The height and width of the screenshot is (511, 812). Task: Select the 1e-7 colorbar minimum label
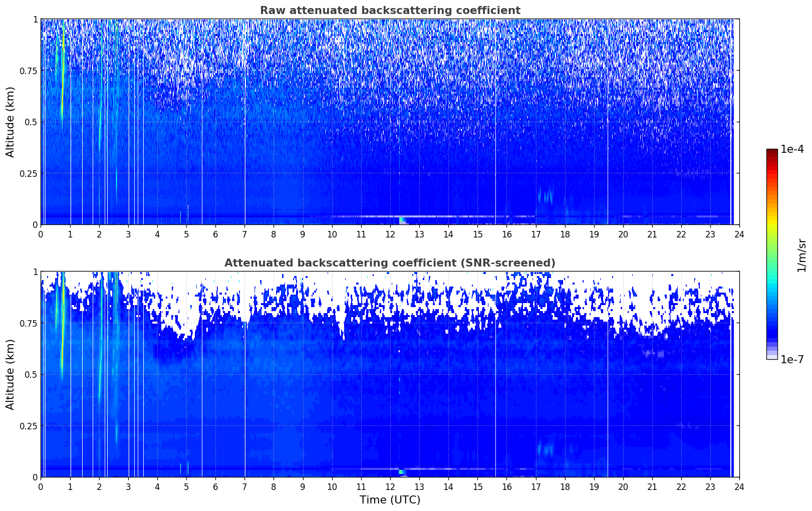[791, 359]
